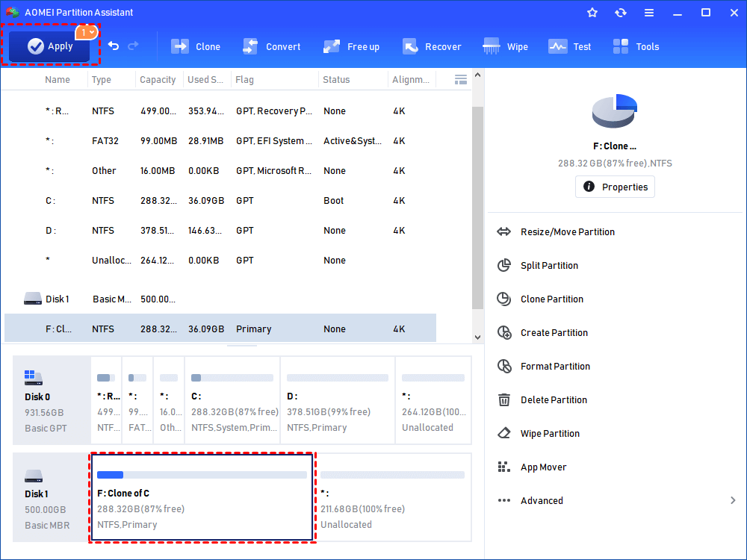747x560 pixels.
Task: Click the App Mover icon
Action: point(503,467)
